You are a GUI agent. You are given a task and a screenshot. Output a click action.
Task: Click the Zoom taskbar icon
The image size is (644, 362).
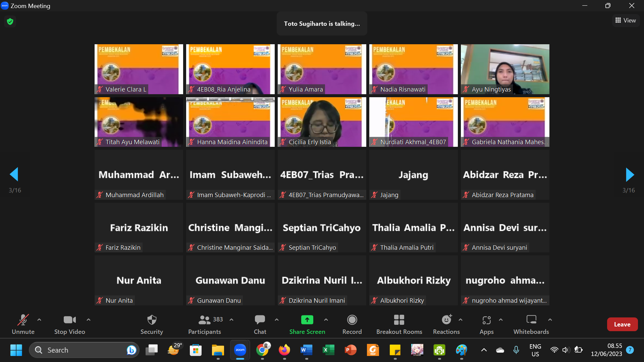240,350
